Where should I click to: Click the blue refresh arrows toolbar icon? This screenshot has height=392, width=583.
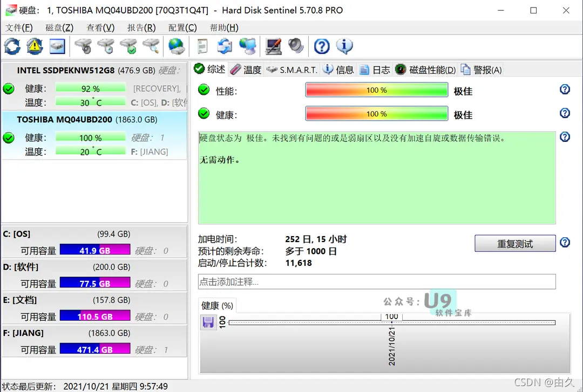click(12, 46)
